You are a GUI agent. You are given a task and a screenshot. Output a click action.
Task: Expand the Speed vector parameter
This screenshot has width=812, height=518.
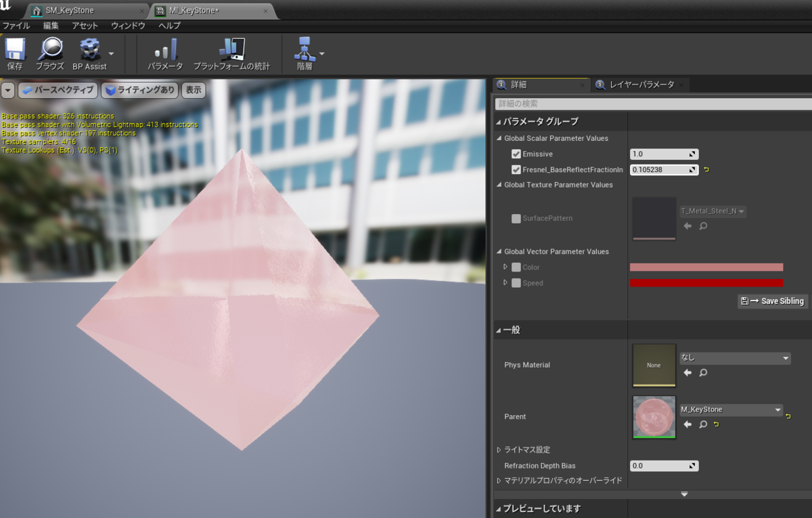505,283
